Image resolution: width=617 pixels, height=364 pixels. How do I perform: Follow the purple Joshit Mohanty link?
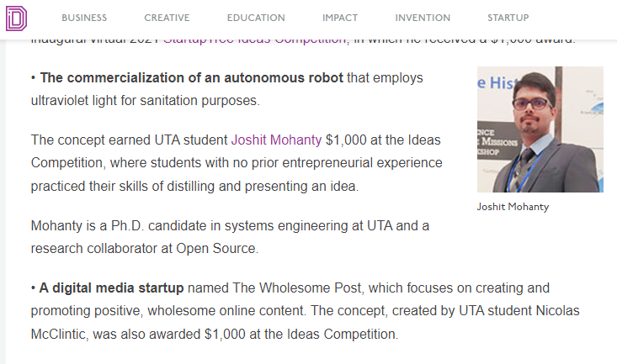click(276, 139)
